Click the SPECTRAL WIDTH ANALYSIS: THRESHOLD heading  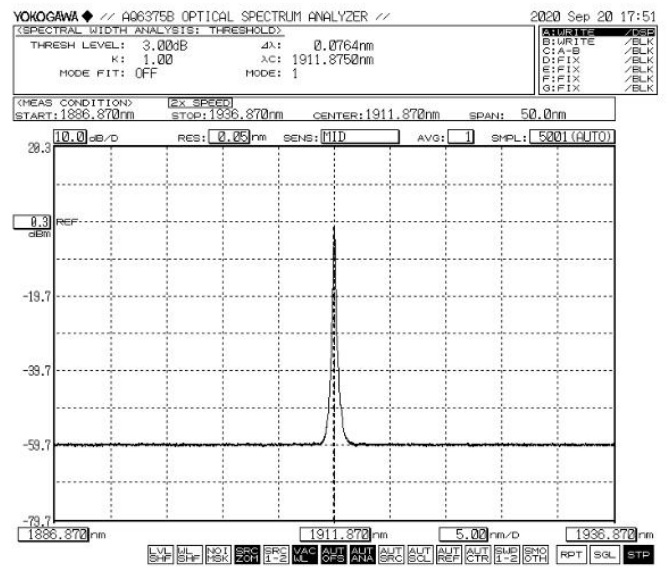(149, 31)
